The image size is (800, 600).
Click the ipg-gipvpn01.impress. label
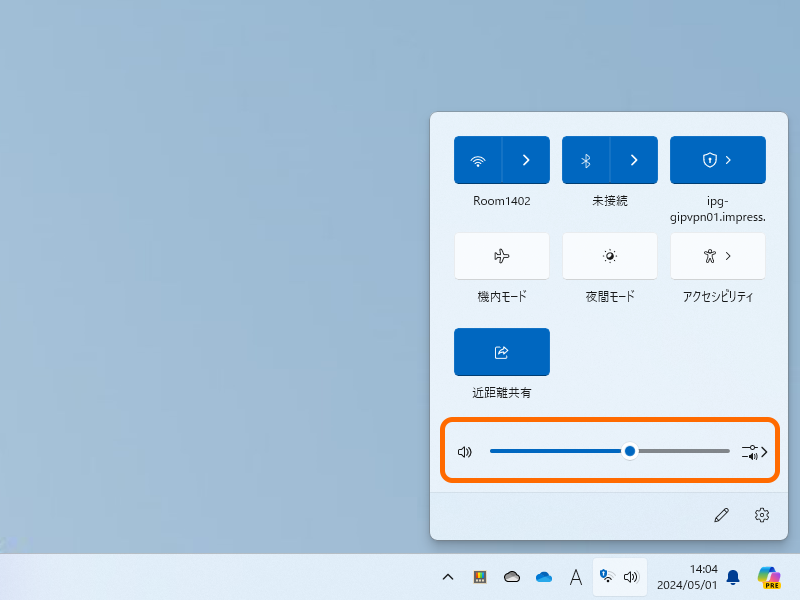(x=718, y=209)
